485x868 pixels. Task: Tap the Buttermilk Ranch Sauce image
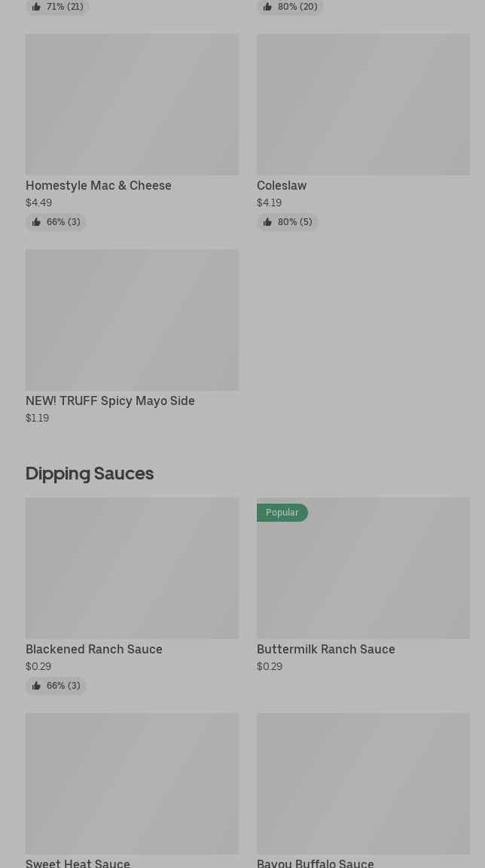click(x=363, y=576)
